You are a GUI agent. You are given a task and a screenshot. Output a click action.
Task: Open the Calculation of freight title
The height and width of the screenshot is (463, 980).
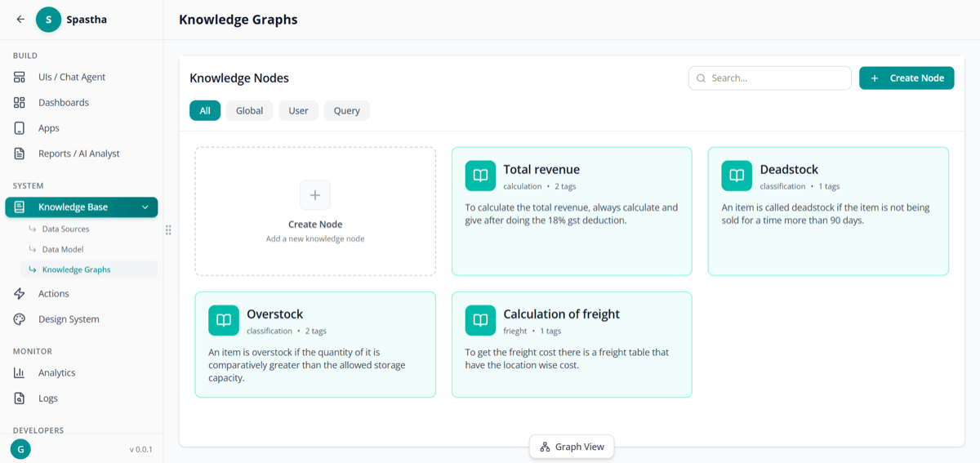[x=562, y=314]
